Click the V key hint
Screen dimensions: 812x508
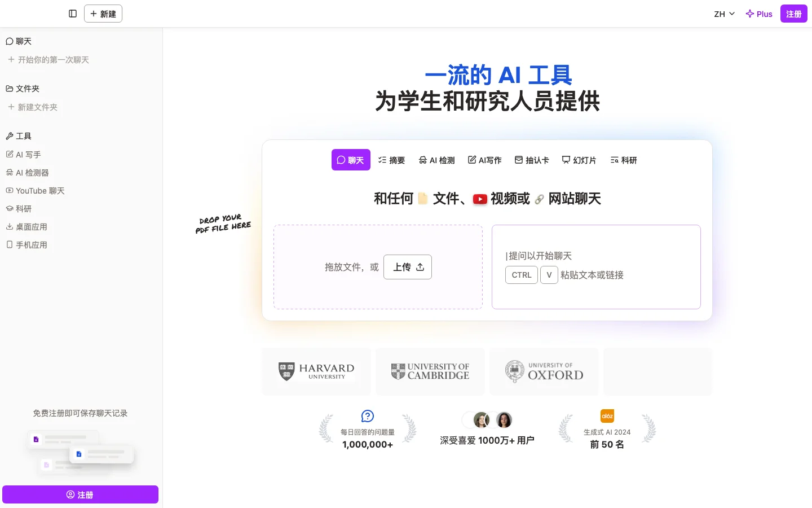pyautogui.click(x=549, y=275)
